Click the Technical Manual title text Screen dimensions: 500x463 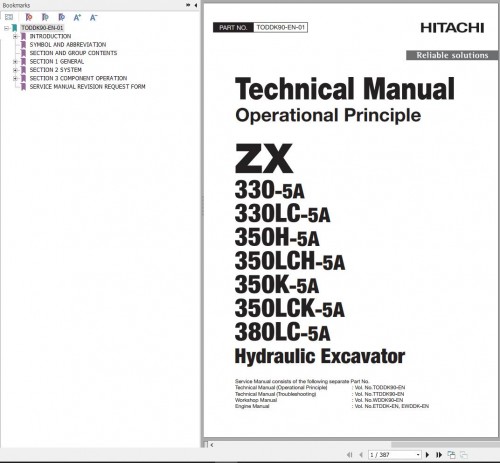[345, 89]
